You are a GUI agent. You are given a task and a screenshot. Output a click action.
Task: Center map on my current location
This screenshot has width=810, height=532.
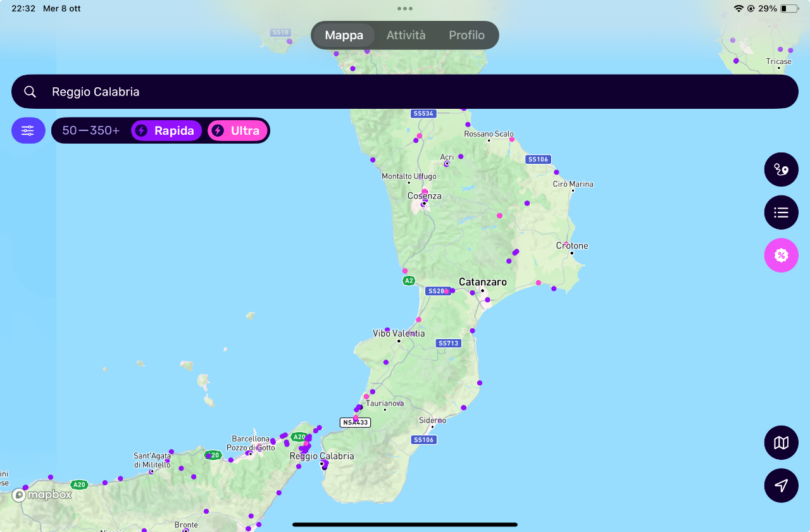[x=781, y=485]
